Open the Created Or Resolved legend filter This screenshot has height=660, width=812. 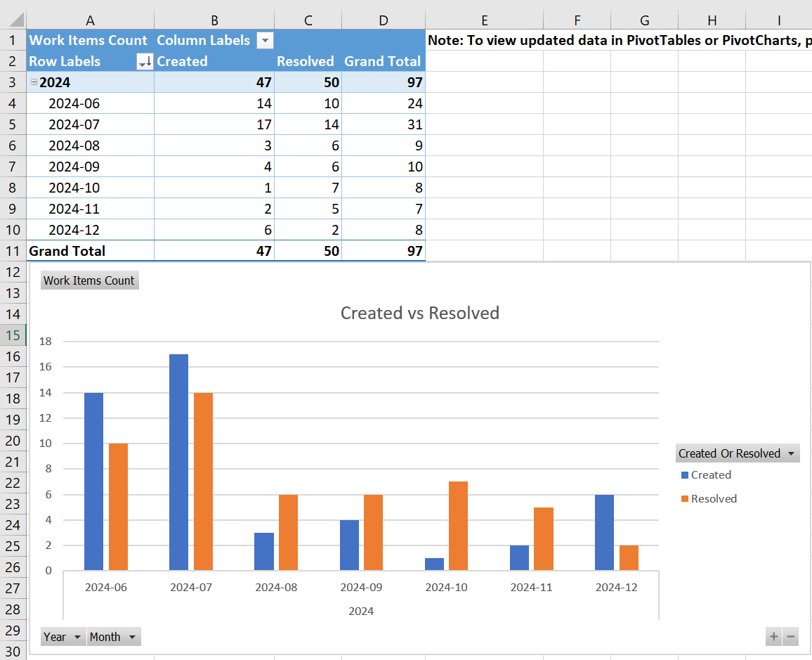point(792,453)
